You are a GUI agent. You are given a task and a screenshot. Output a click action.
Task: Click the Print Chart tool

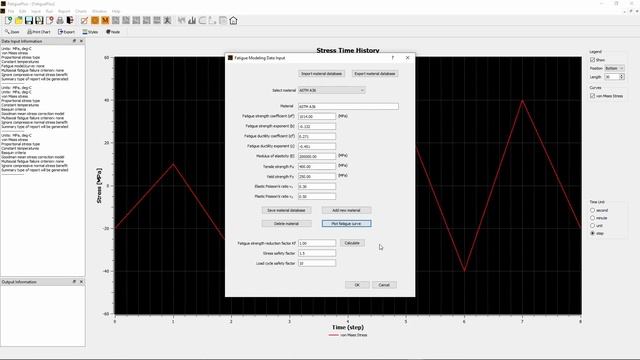click(x=39, y=32)
